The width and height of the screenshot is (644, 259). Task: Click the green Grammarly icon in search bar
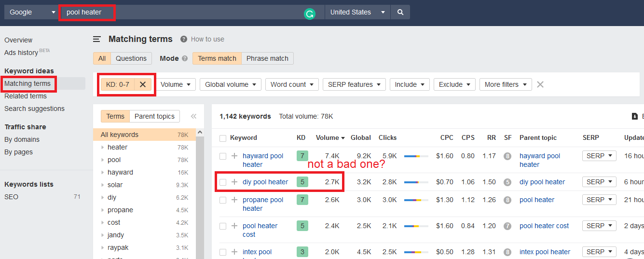tap(309, 14)
